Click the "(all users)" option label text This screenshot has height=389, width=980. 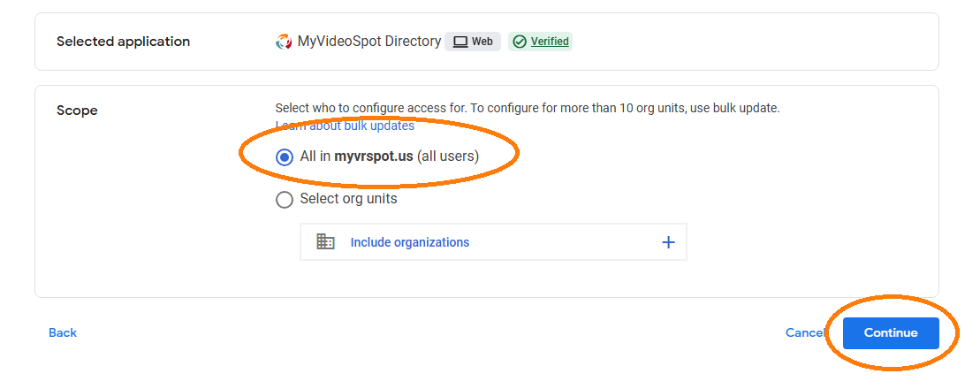[448, 156]
